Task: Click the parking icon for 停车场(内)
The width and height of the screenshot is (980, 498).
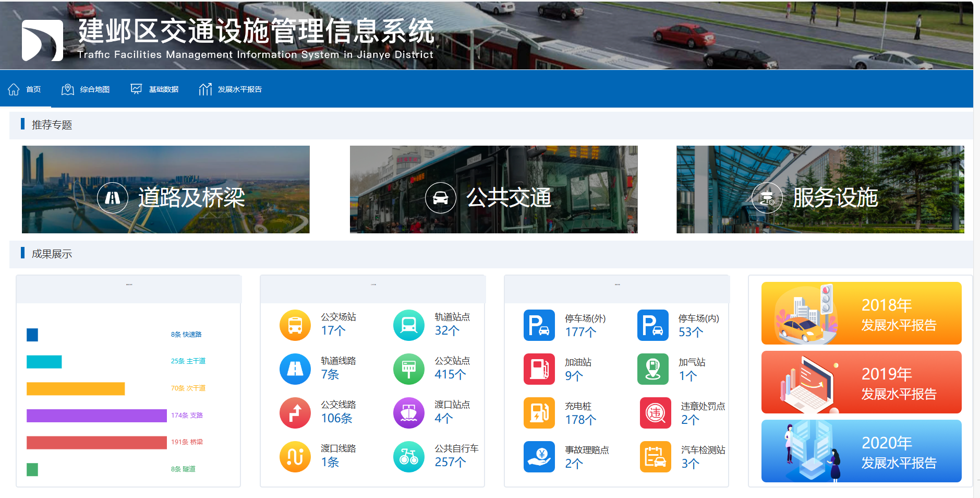Action: [653, 325]
